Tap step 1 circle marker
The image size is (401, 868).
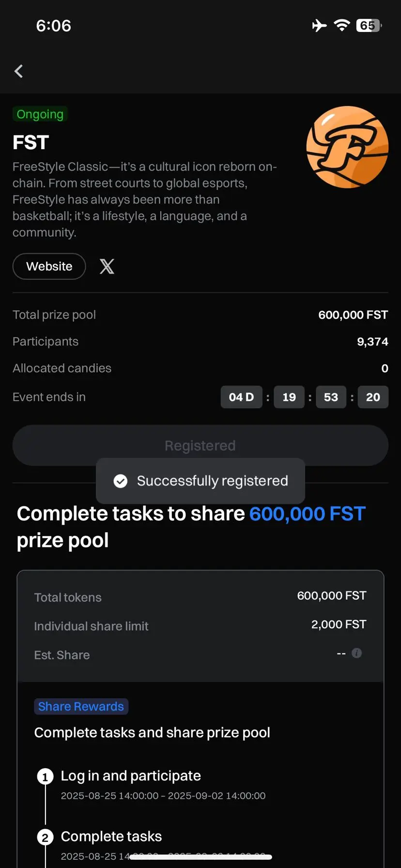(x=45, y=777)
